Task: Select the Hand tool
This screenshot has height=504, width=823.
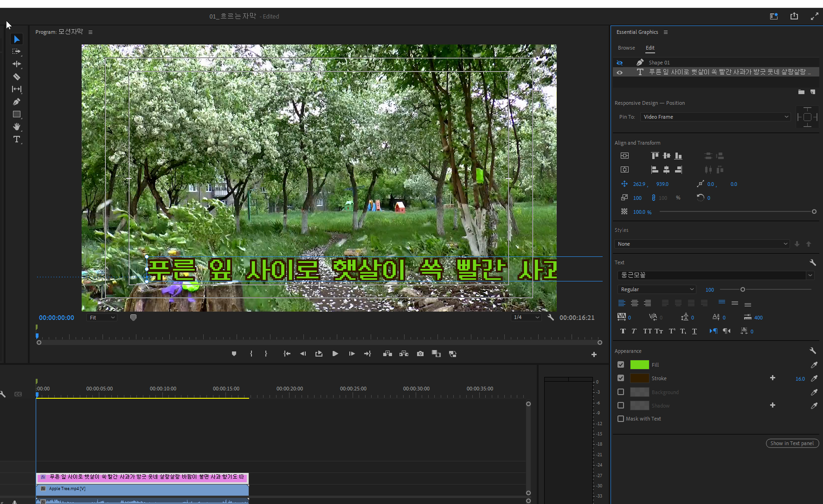Action: 17,127
